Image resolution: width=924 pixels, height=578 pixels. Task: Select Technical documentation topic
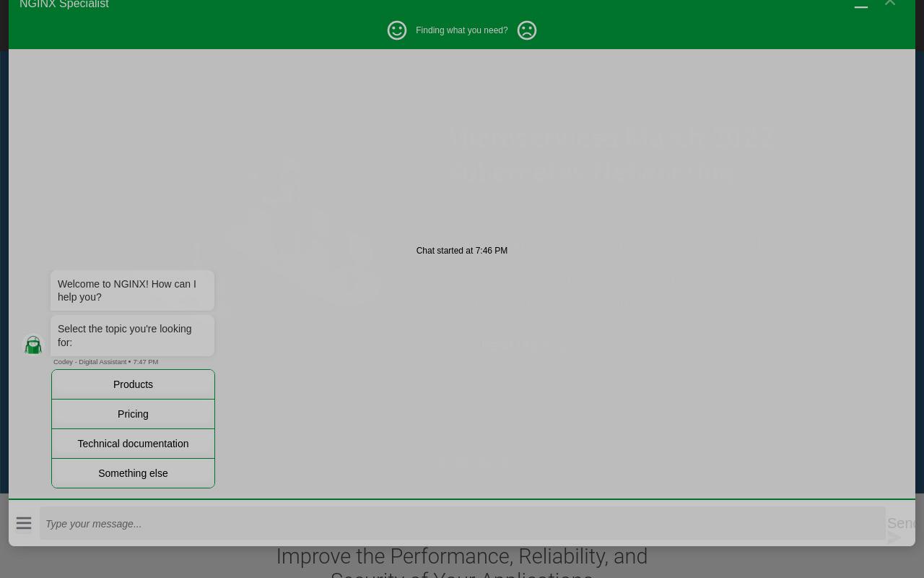click(133, 444)
